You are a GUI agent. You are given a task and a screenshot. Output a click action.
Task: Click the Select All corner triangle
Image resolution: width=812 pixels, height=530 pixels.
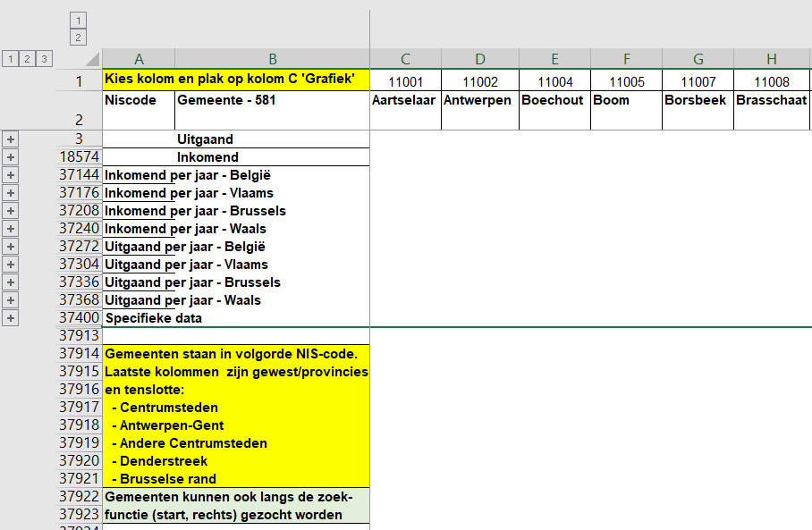point(93,59)
